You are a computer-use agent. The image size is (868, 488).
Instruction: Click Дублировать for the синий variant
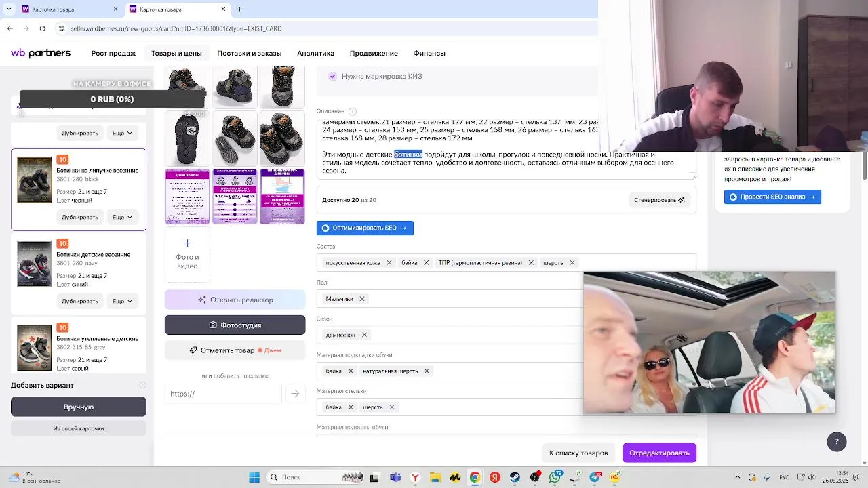80,301
